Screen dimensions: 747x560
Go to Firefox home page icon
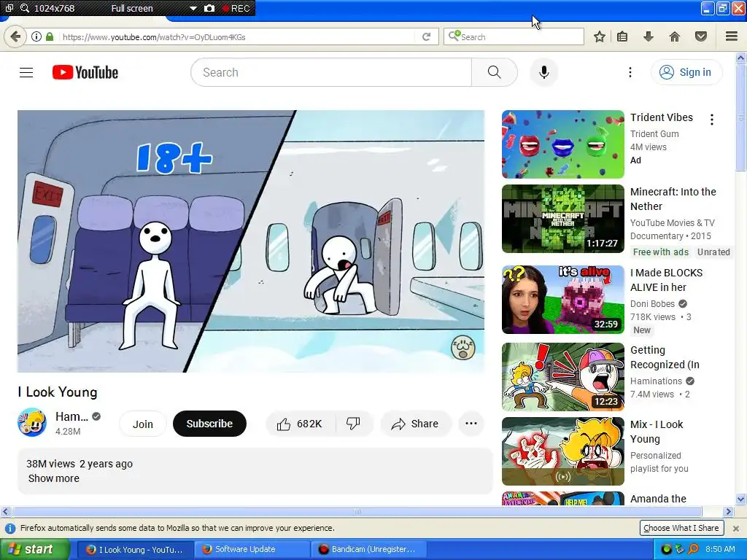tap(675, 36)
